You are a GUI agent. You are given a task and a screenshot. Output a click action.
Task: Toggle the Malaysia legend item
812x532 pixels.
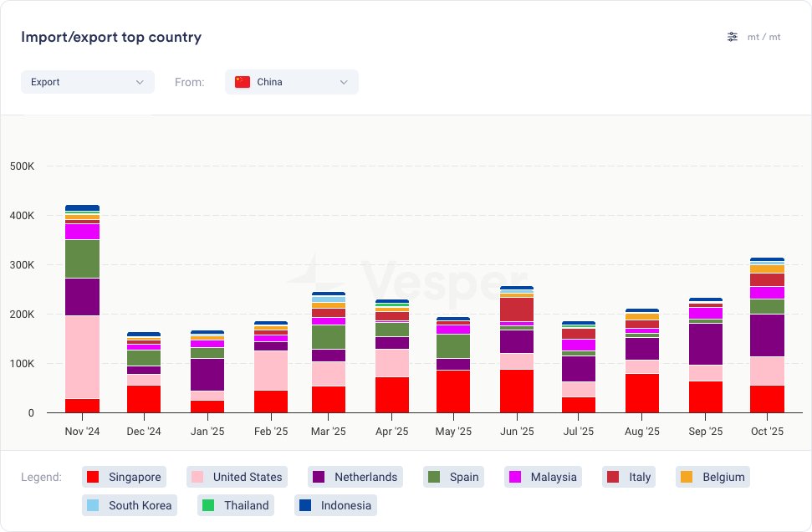(x=543, y=477)
